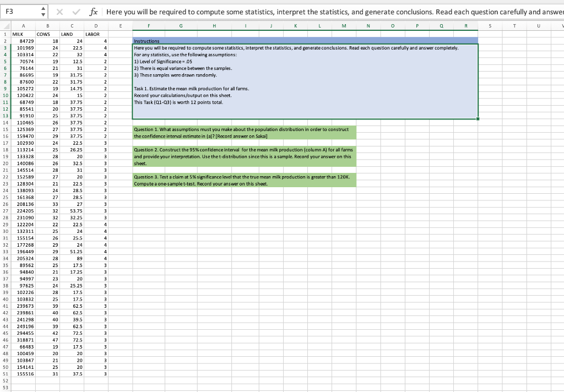Screen dimensions: 564x392
Task: Select milk value 208136
Action: click(23, 204)
